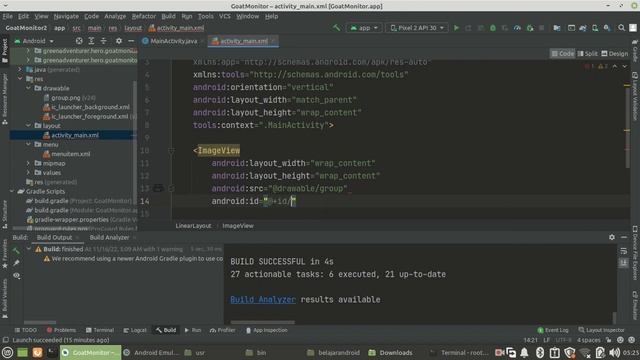Click Expand All in Project panel
640x360 pixels.
click(91, 41)
